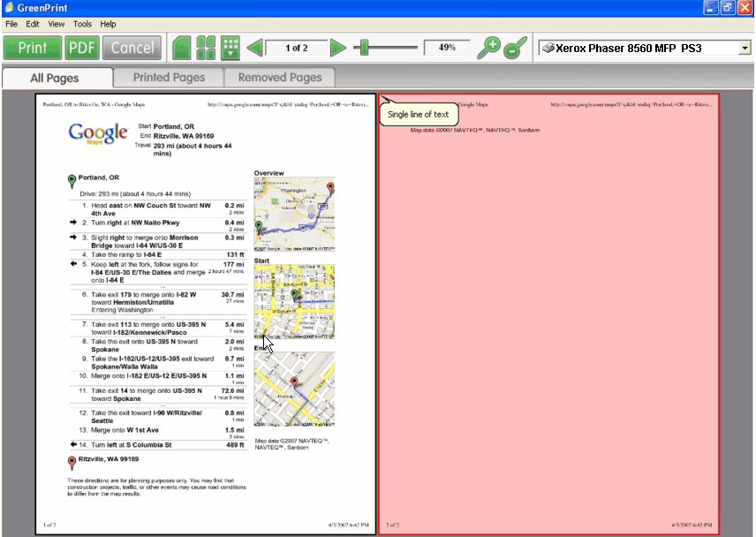Click the GreenPrint title bar app icon
This screenshot has width=756, height=537.
(x=9, y=7)
